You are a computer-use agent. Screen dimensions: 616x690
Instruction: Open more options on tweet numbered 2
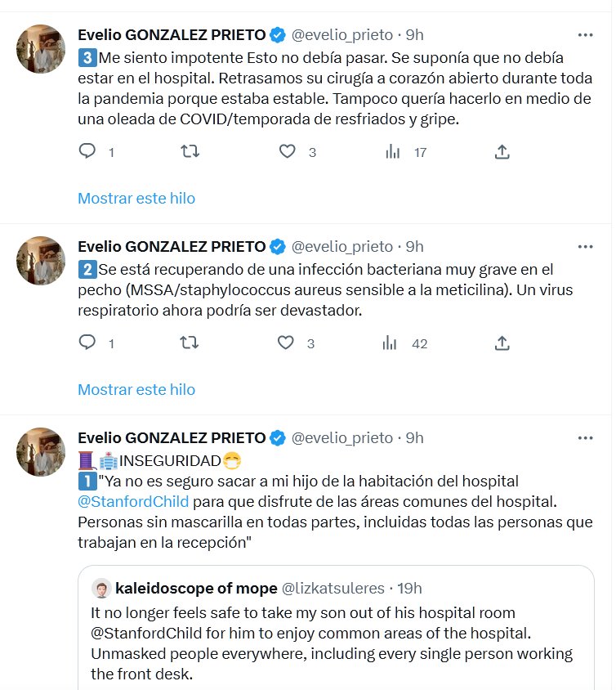coord(585,247)
